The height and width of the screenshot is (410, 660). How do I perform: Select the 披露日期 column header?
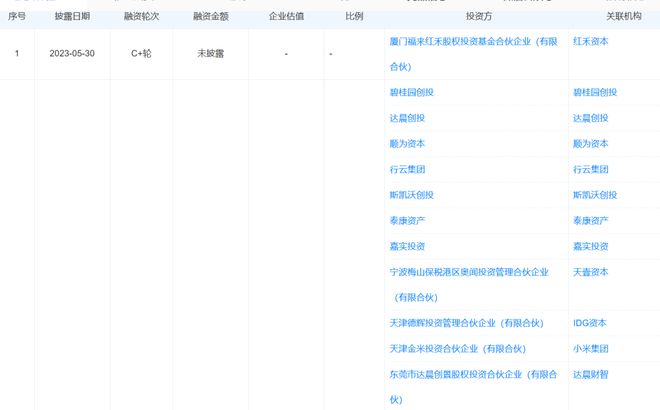(x=72, y=16)
